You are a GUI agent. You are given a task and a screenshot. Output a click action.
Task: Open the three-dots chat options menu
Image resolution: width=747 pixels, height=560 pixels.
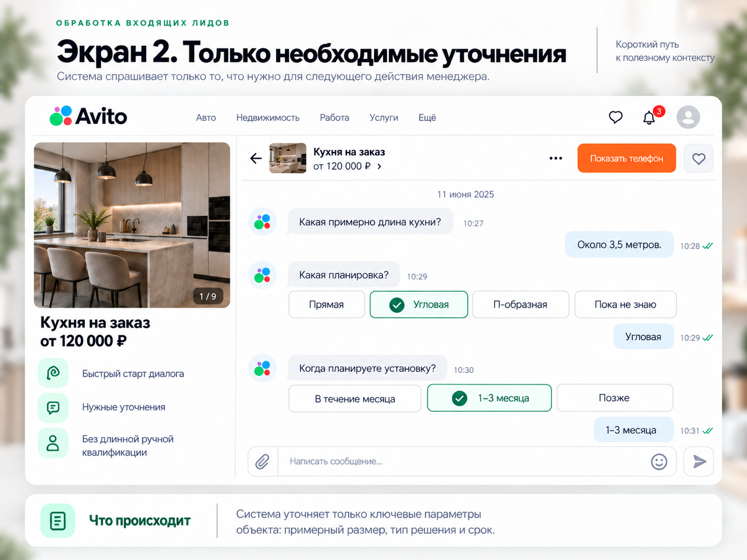[556, 158]
